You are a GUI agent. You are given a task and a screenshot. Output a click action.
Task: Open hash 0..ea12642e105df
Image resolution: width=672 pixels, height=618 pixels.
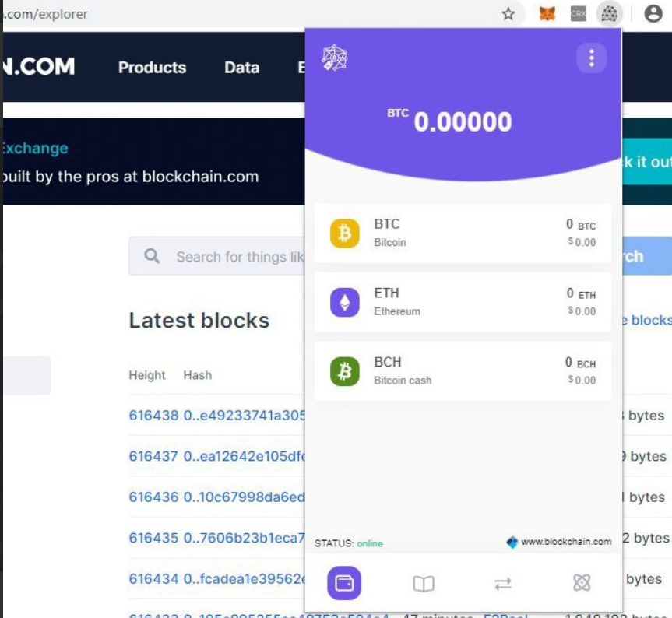245,456
